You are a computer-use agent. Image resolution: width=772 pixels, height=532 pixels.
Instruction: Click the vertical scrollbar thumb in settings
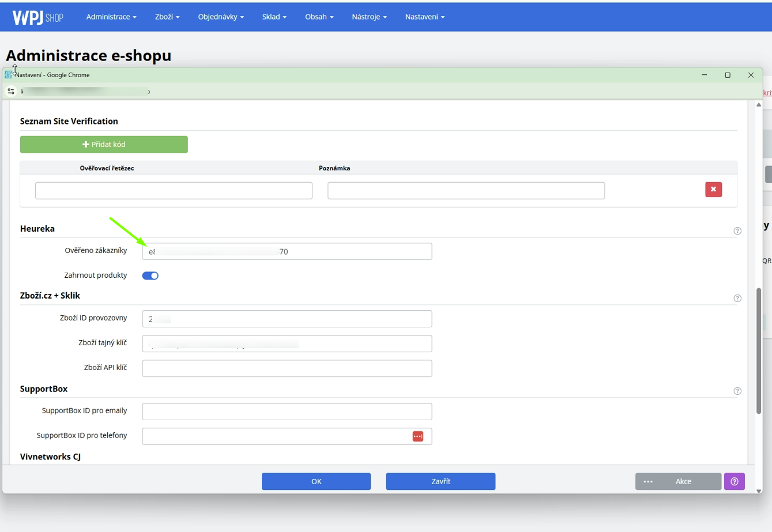coord(759,350)
